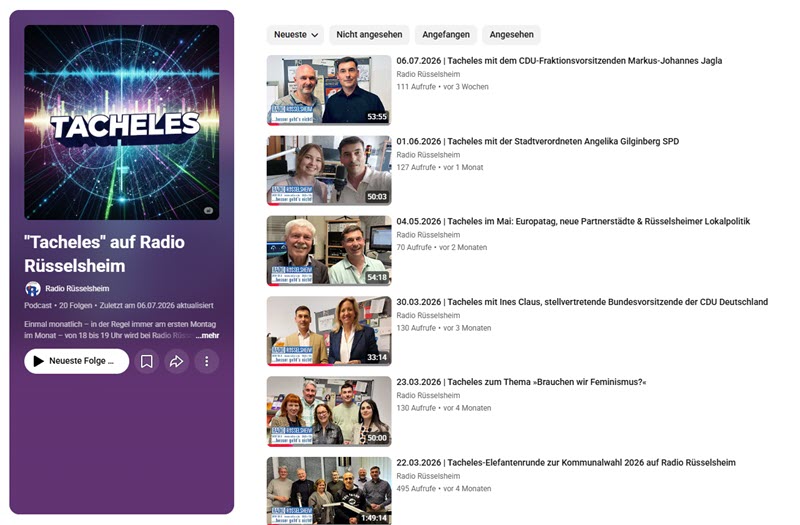
Task: Open the Radio Rüsselsheim channel link in sidebar
Action: (x=77, y=289)
